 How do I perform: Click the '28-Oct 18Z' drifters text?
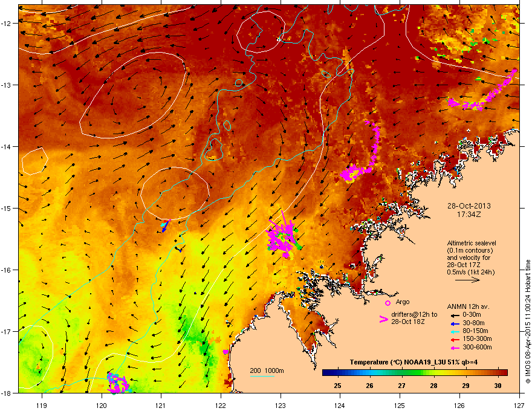coord(408,322)
